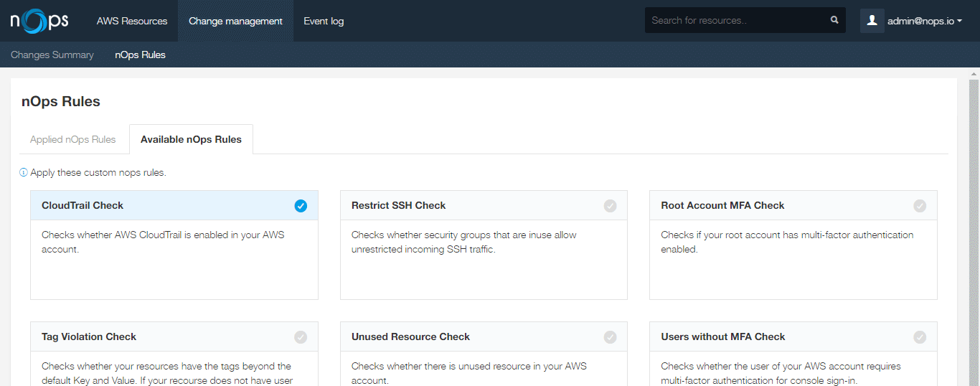This screenshot has height=386, width=980.
Task: Click the nOps logo
Action: [x=39, y=20]
